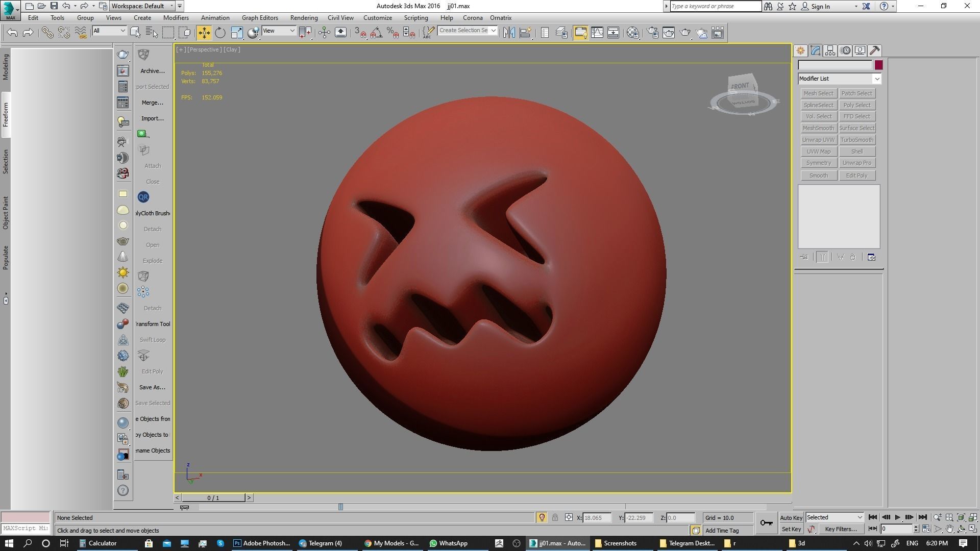Switch to the Modify command panel tab
This screenshot has height=551, width=980.
(x=815, y=51)
